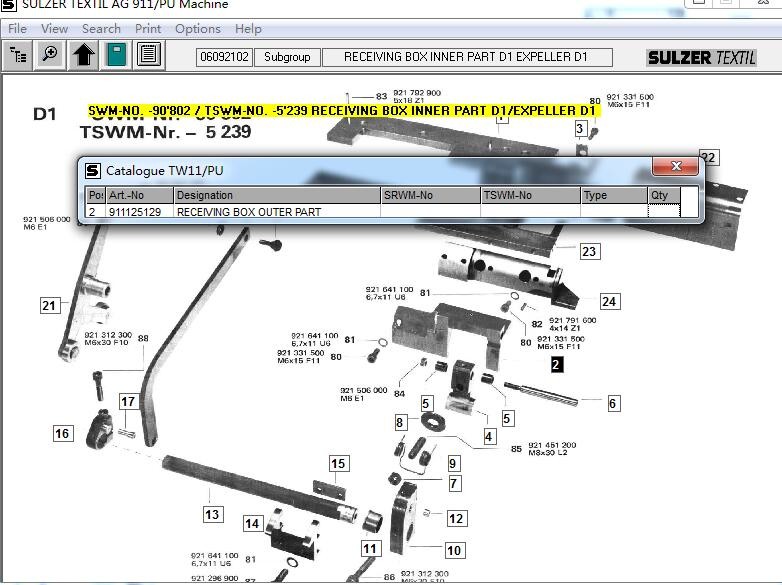The width and height of the screenshot is (782, 585).
Task: Select part number 12 in diagram
Action: [x=456, y=519]
